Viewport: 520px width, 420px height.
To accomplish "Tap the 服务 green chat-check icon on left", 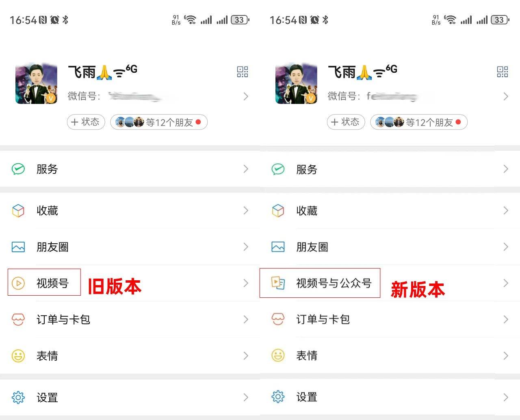I will [18, 169].
